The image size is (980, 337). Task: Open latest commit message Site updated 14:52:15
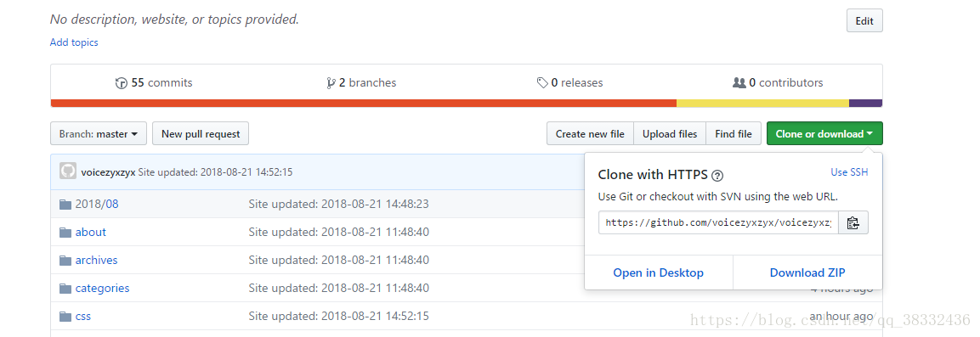click(215, 171)
